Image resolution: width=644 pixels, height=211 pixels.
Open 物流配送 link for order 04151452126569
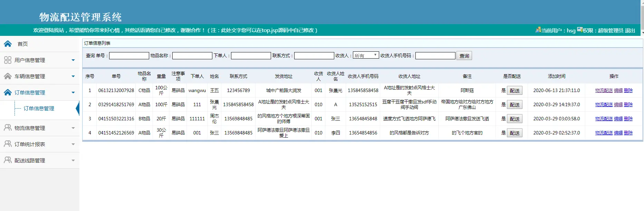point(604,133)
